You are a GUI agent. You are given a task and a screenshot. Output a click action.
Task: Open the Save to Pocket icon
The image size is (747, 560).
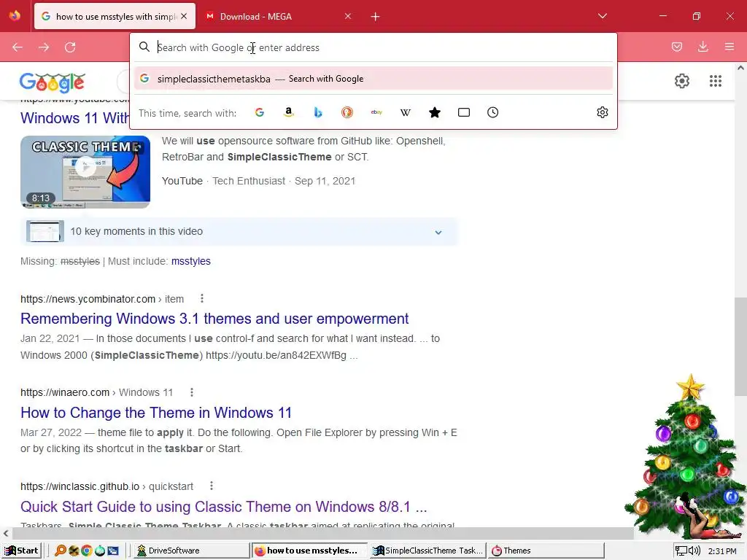(x=677, y=47)
